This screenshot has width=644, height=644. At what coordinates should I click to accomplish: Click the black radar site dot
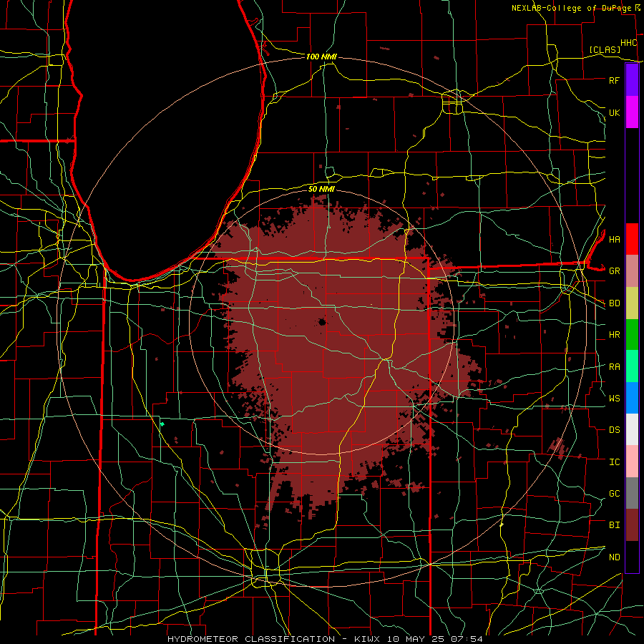(x=322, y=322)
